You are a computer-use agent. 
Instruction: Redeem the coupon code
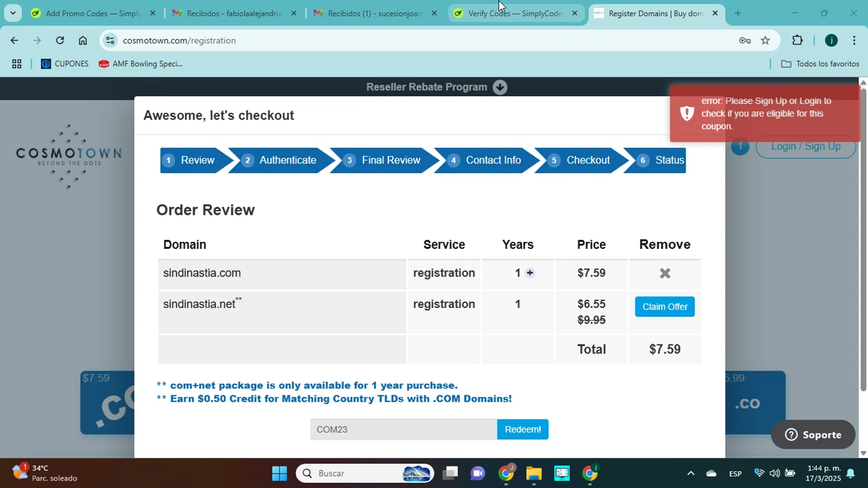(523, 430)
